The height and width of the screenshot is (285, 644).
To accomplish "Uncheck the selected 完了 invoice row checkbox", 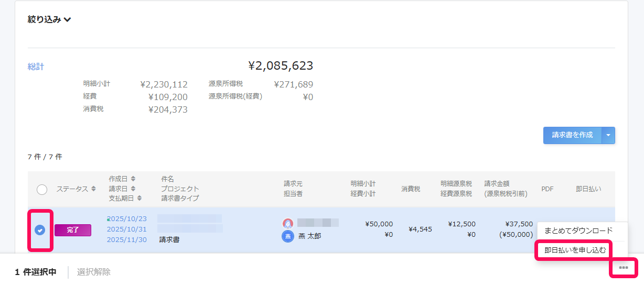I will pyautogui.click(x=40, y=229).
